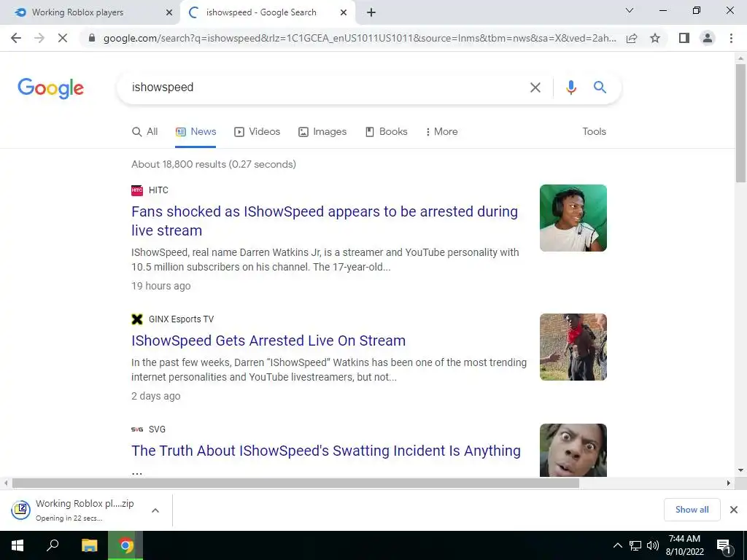The width and height of the screenshot is (747, 560).
Task: Open network status tray icon
Action: [x=635, y=545]
